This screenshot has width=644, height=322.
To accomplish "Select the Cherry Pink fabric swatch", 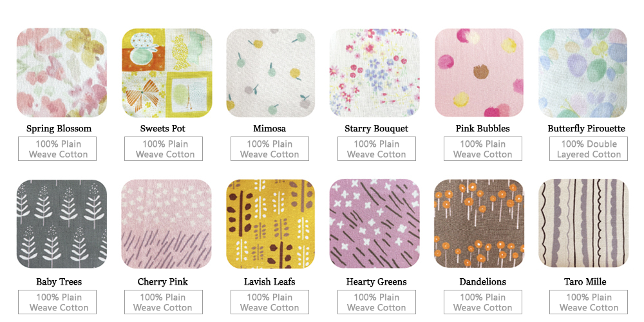I will coord(167,224).
